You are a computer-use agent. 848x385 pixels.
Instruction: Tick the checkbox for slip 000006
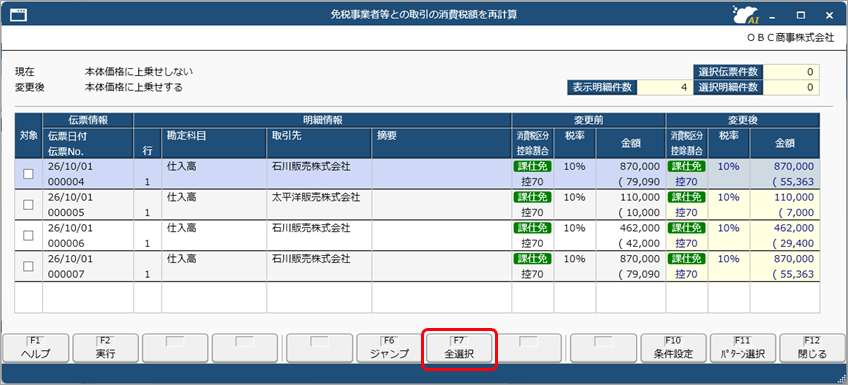click(28, 235)
